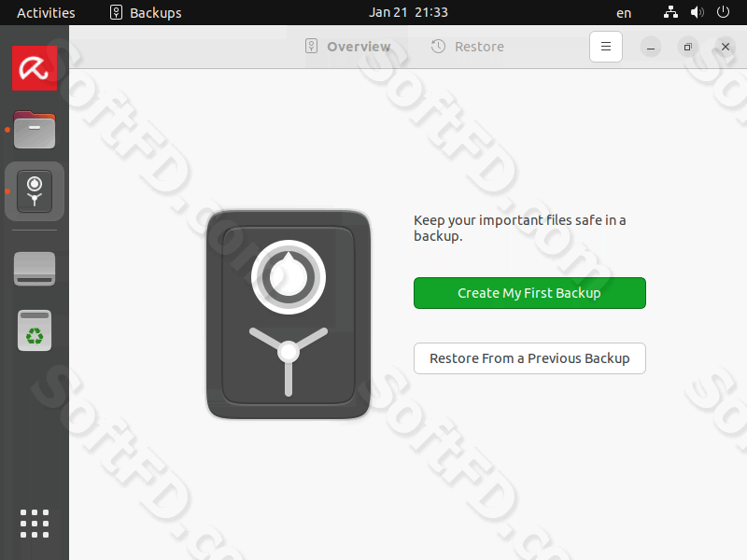
Task: Open the Backups app menu in top bar
Action: click(x=146, y=12)
